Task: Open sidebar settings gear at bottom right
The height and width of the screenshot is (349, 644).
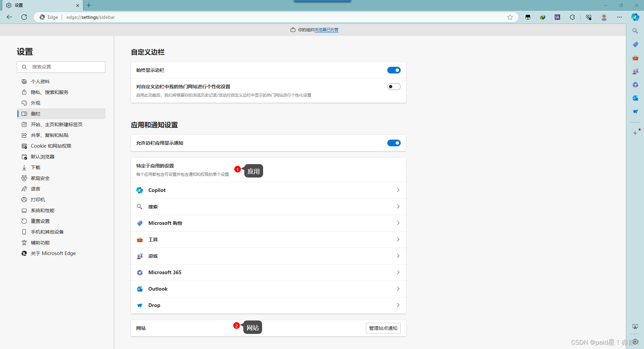Action: 635,341
